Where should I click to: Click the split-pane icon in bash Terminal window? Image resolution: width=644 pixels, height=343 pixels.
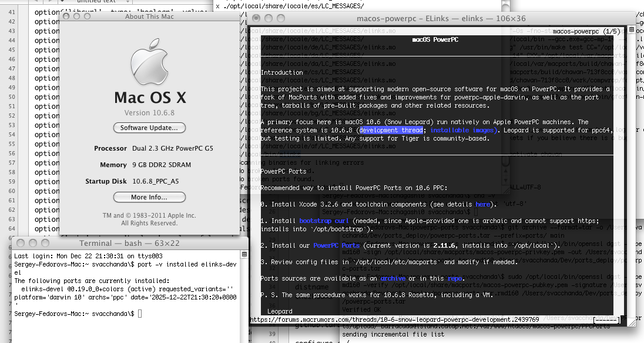(244, 255)
